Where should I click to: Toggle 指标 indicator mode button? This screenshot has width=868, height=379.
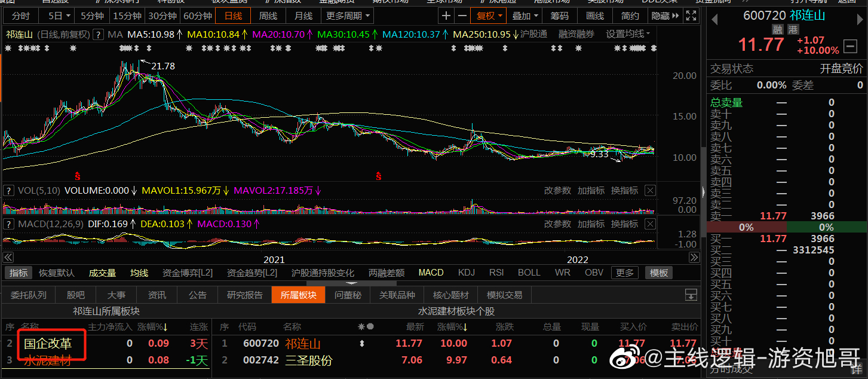[x=19, y=273]
